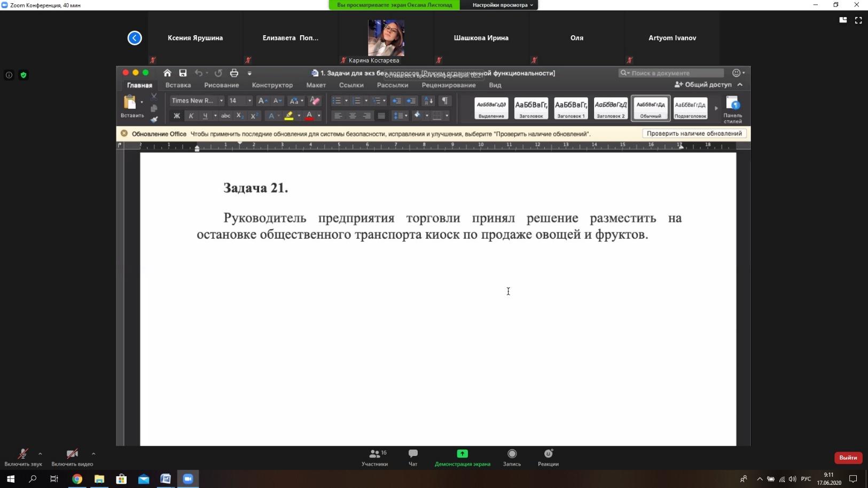Click the green Zoom encryption shield icon
Image resolution: width=868 pixels, height=488 pixels.
24,75
